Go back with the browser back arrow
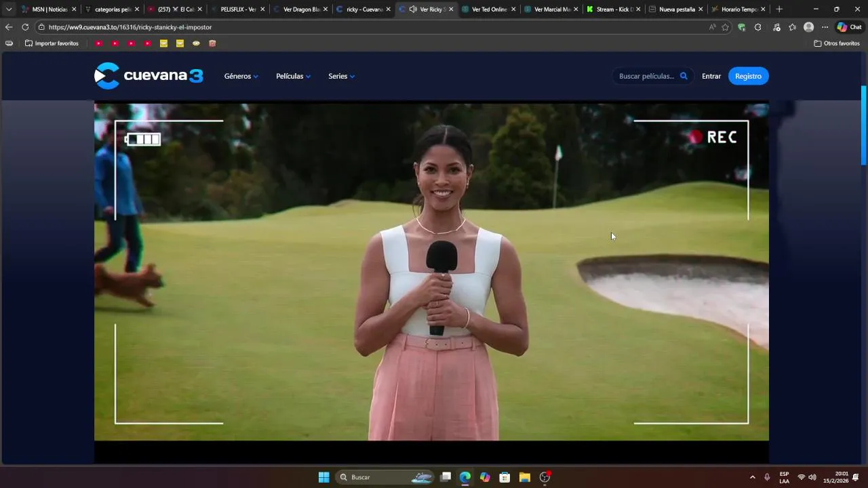 click(x=9, y=27)
